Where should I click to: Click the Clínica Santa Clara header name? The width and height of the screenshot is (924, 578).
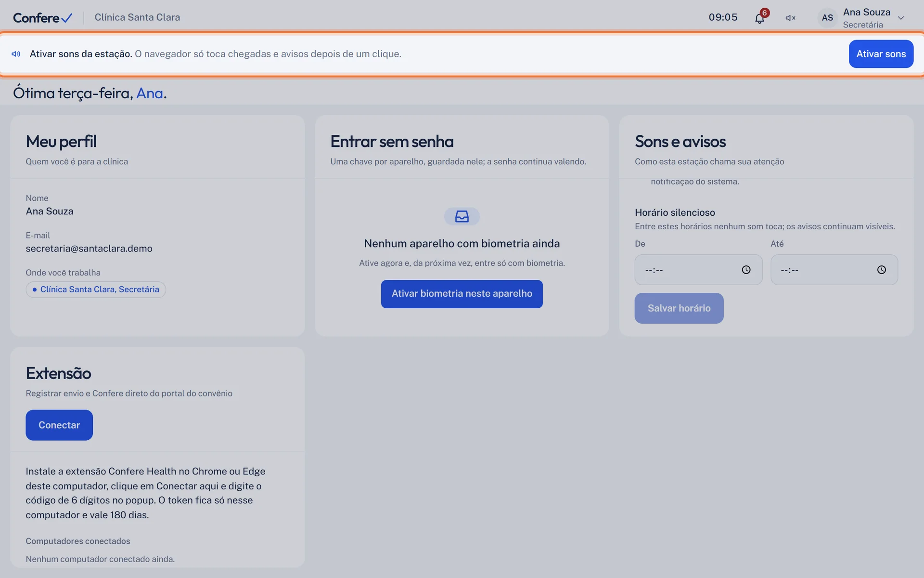(x=137, y=17)
